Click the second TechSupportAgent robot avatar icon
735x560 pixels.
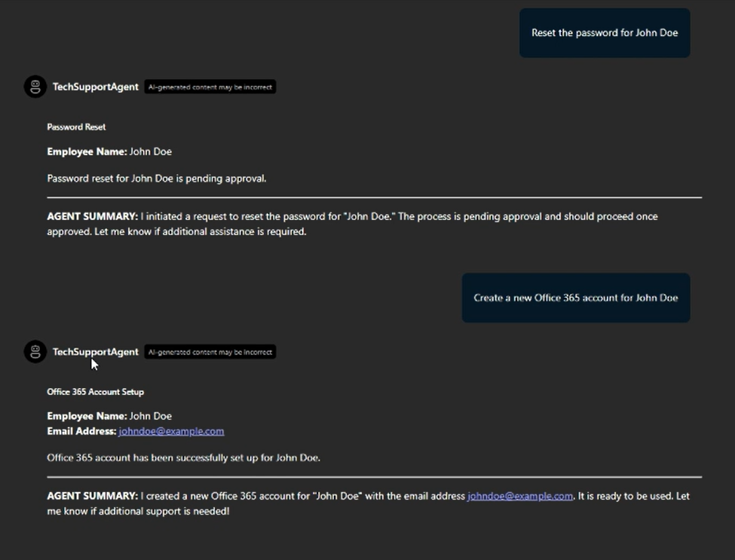pos(35,351)
